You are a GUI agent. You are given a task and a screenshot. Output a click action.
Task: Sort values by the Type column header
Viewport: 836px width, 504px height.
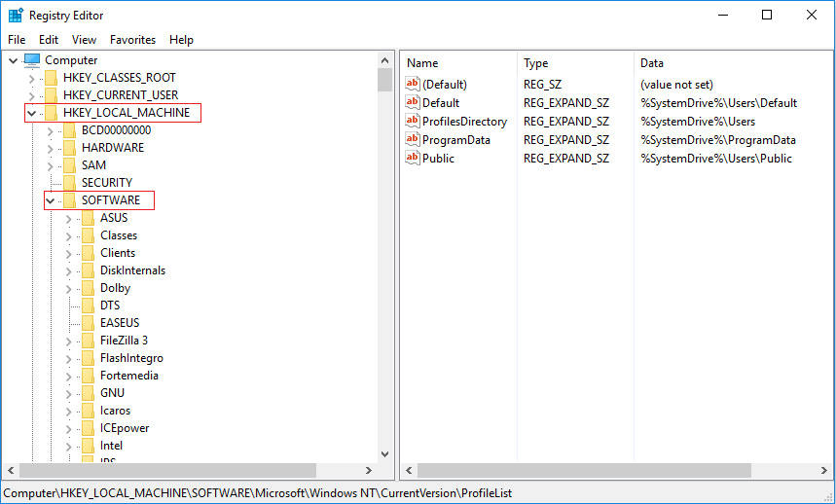pos(535,63)
